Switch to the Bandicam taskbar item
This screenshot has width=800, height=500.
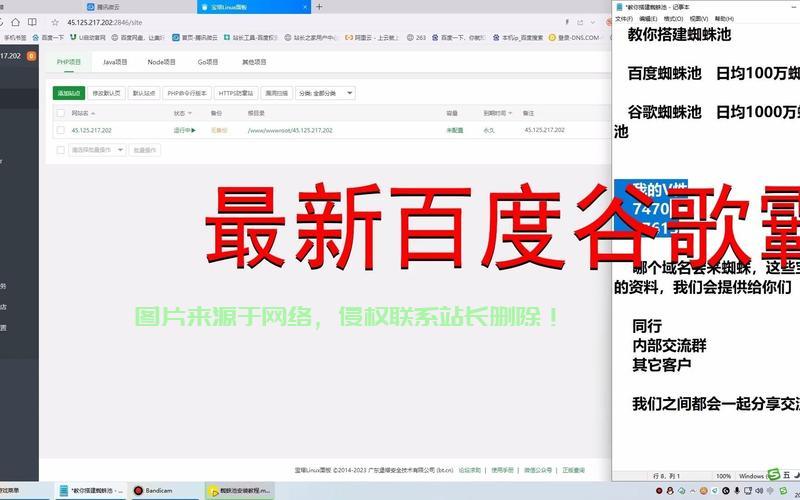click(x=164, y=490)
